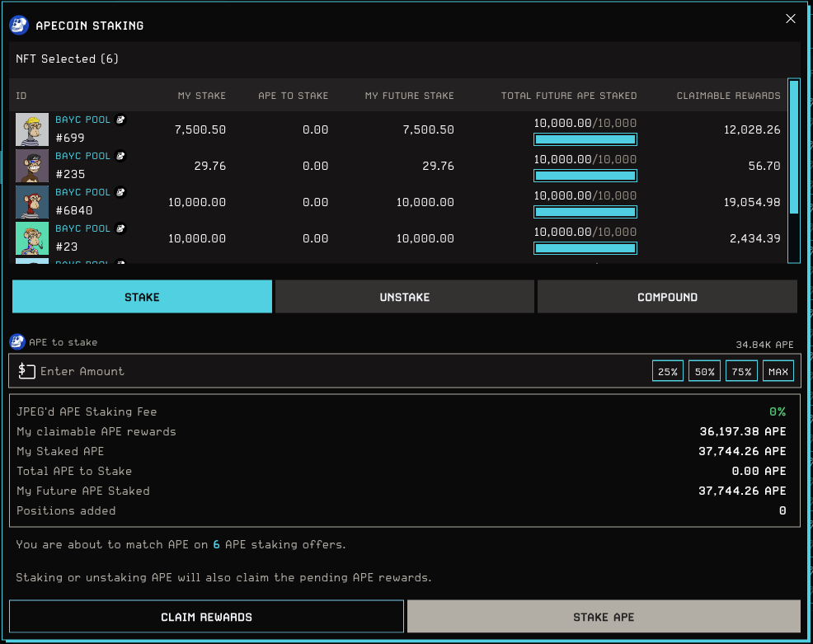Click the small icon beside BAYC POOL #699
This screenshot has height=644, width=813.
coord(120,120)
